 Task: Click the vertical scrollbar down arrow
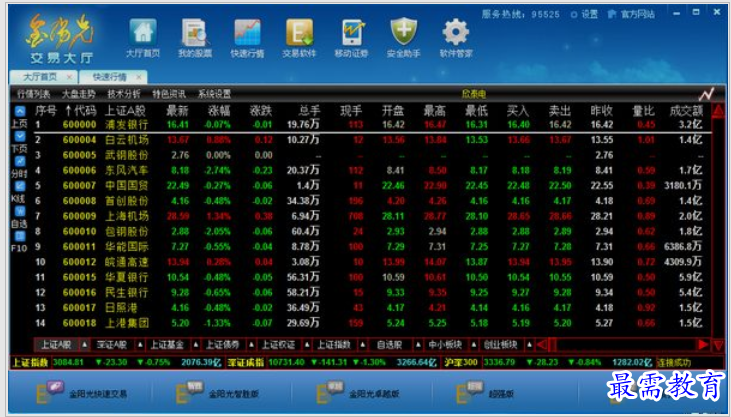pos(718,345)
